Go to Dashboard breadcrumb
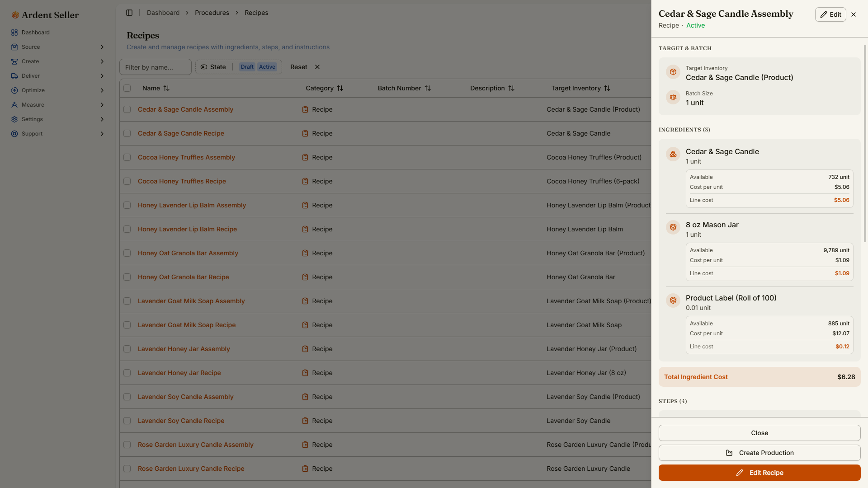 tap(163, 13)
